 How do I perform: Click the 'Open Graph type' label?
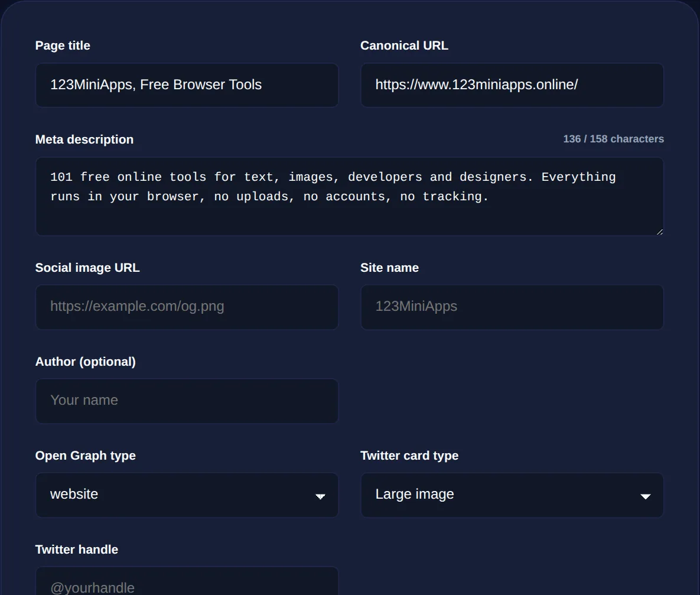click(x=85, y=456)
